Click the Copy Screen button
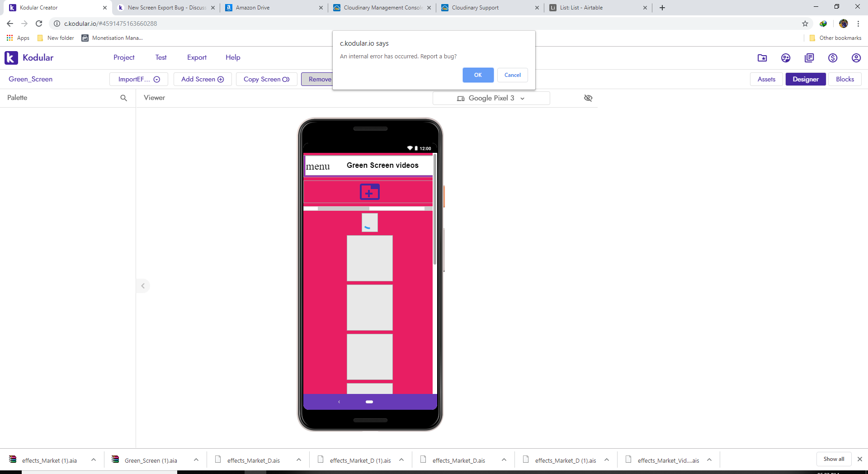This screenshot has width=868, height=474. (267, 79)
